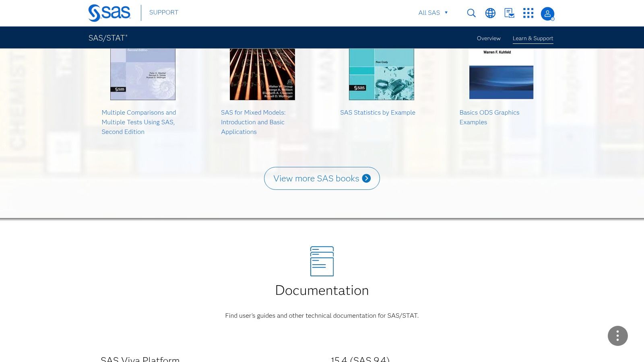This screenshot has height=362, width=644.
Task: Open Basics ODS Graphics book cover
Action: (501, 74)
